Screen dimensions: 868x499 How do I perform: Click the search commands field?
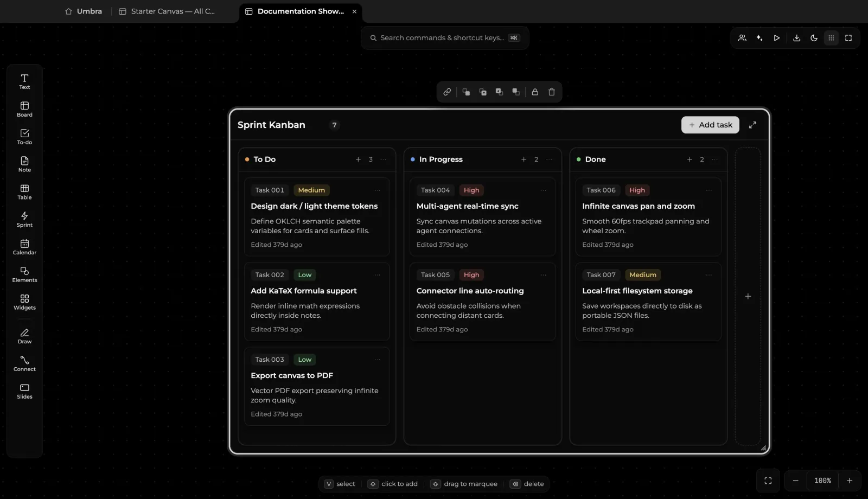click(445, 38)
